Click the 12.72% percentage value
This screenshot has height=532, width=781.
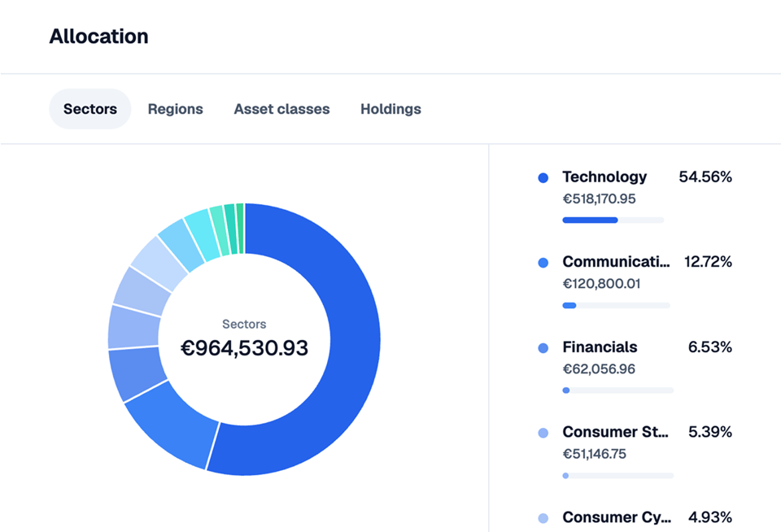pos(708,261)
